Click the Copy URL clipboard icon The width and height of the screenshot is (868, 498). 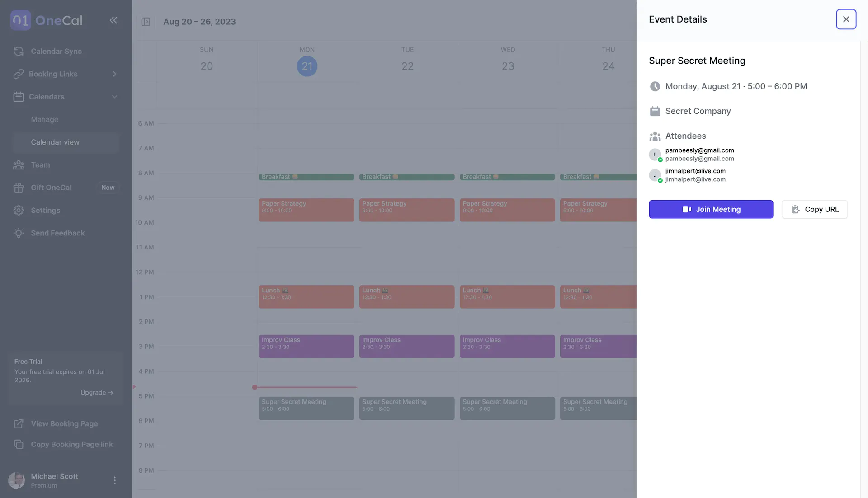click(x=796, y=210)
